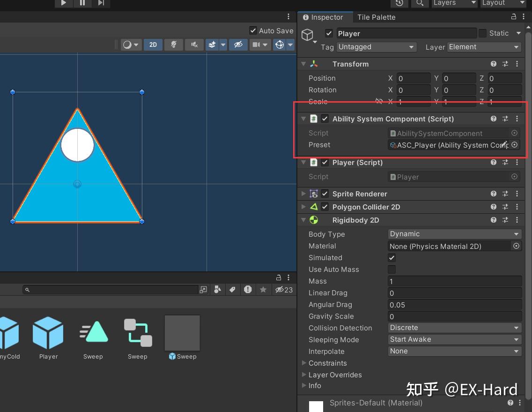Open the Body Type dropdown
The height and width of the screenshot is (412, 532).
pos(454,234)
